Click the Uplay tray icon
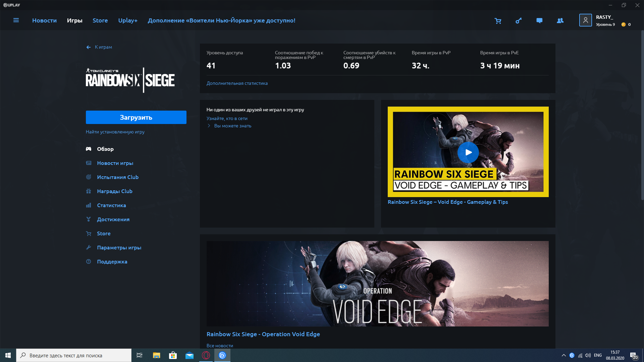 (572, 355)
